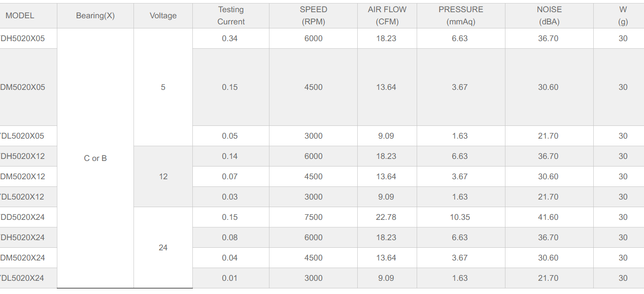This screenshot has width=644, height=294.
Task: Click model DH5020X05 in first row
Action: 23,39
